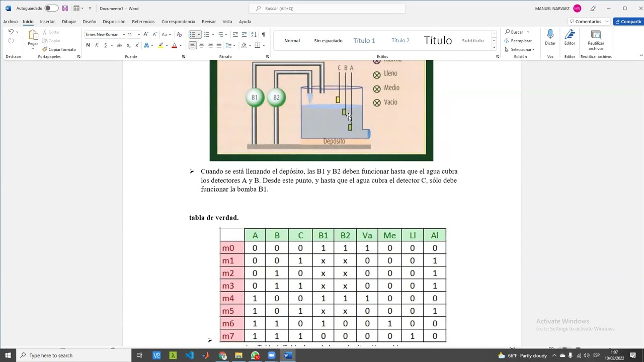Image resolution: width=644 pixels, height=362 pixels.
Task: Open line spacing dropdown
Action: (x=234, y=45)
